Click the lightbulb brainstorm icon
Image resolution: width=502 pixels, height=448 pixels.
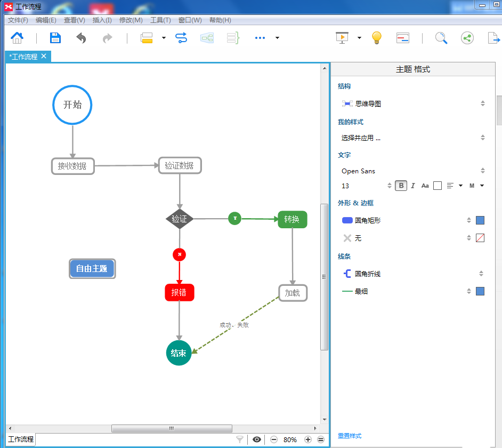pyautogui.click(x=377, y=38)
